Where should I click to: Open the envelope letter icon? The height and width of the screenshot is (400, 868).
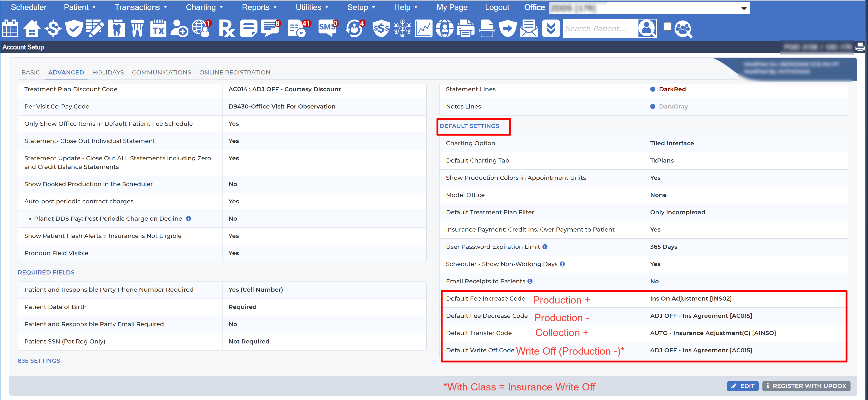pos(529,29)
